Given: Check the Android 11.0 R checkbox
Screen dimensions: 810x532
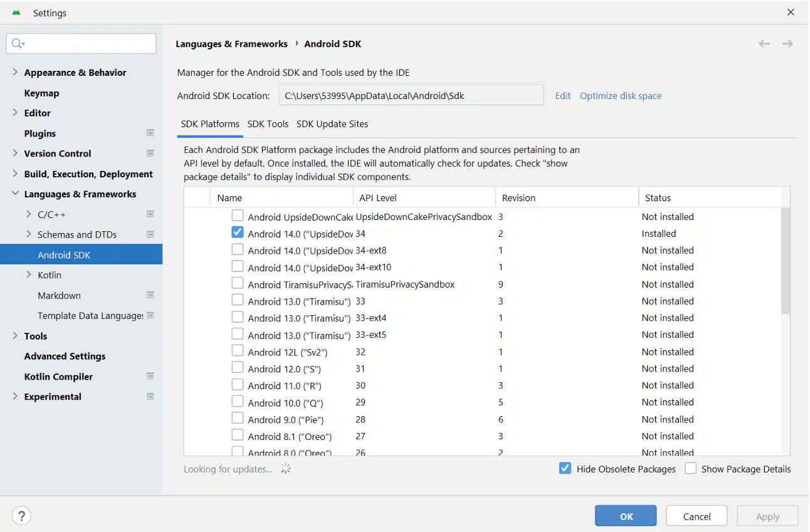Looking at the screenshot, I should (x=238, y=385).
